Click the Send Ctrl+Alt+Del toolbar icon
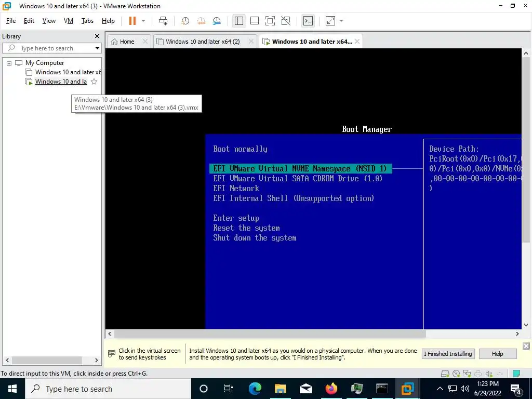 pyautogui.click(x=163, y=21)
